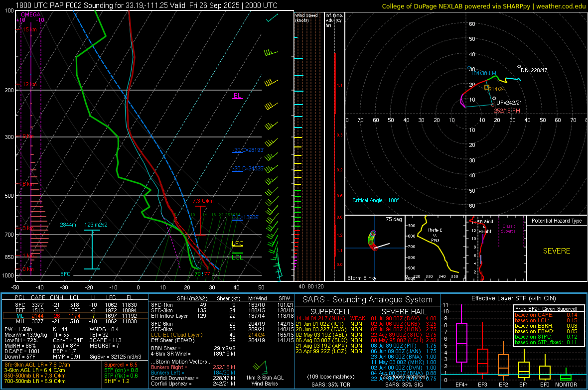Select the Eff Inflow Layer kinematics row
Screen dimensions: 588x390
pyautogui.click(x=222, y=316)
